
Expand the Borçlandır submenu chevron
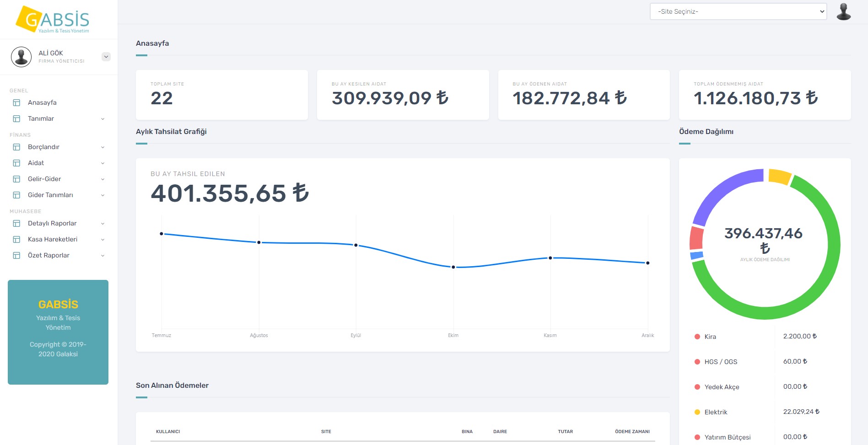pos(102,147)
